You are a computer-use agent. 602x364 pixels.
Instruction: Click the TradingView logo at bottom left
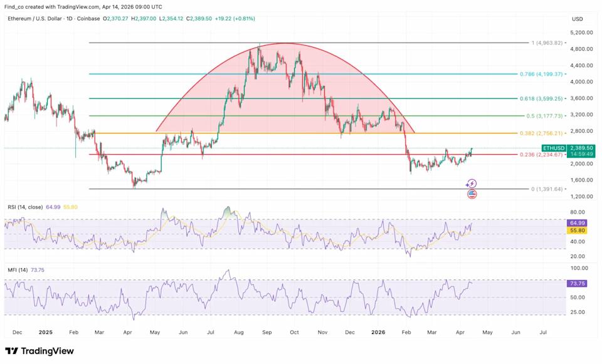click(x=40, y=351)
